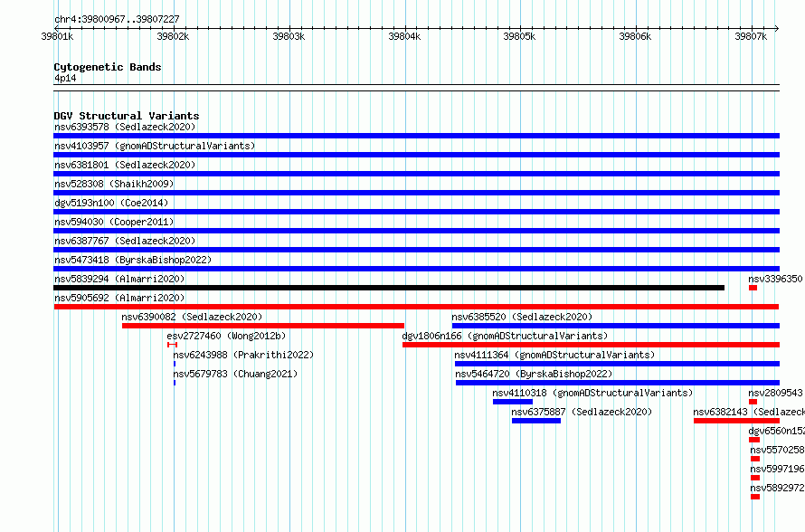805x532 pixels.
Task: Click the 39805k ruler tick label
Action: pos(519,36)
